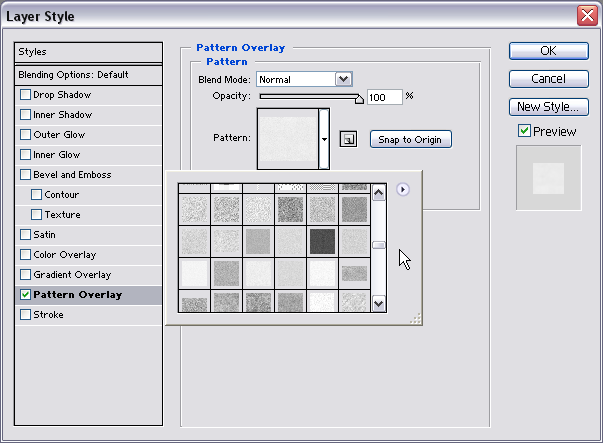The height and width of the screenshot is (443, 603).
Task: Grab the pattern picker resize grip corner
Action: [x=416, y=318]
